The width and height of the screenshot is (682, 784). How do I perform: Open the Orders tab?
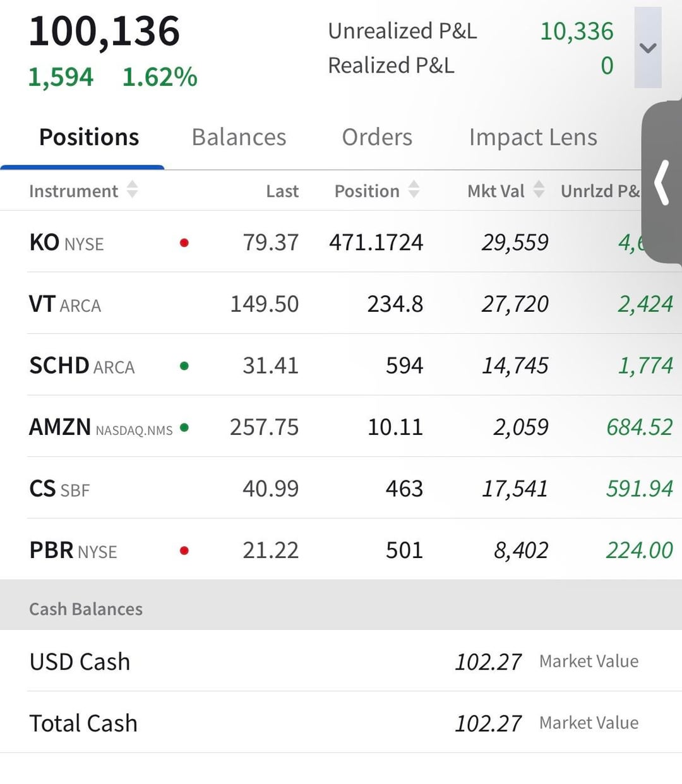coord(377,138)
